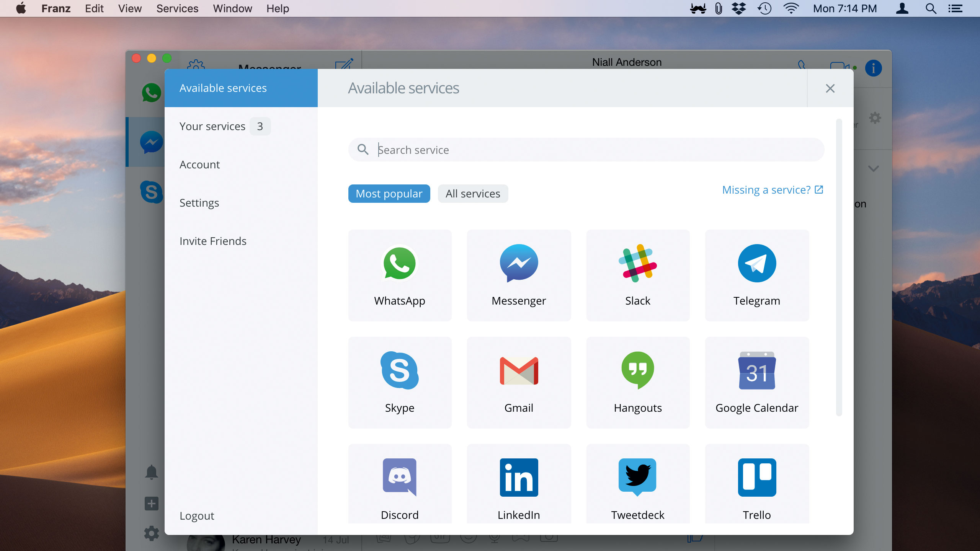This screenshot has height=551, width=980.
Task: Open Time Machine menu bar icon
Action: (764, 8)
